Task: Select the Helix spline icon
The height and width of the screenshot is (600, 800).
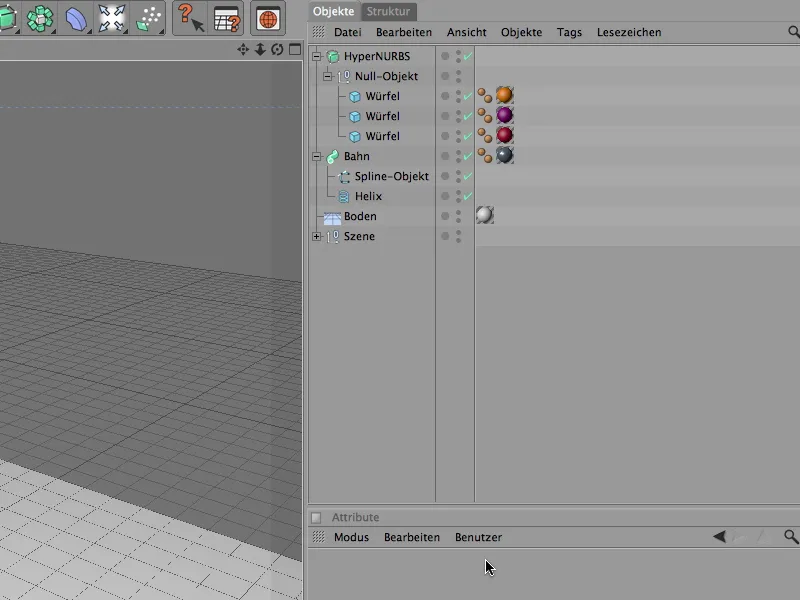Action: (345, 196)
